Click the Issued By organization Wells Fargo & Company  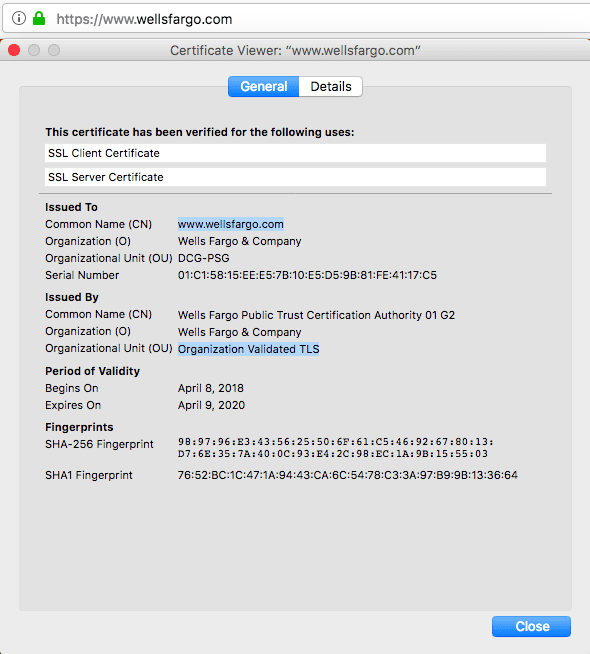(x=239, y=332)
